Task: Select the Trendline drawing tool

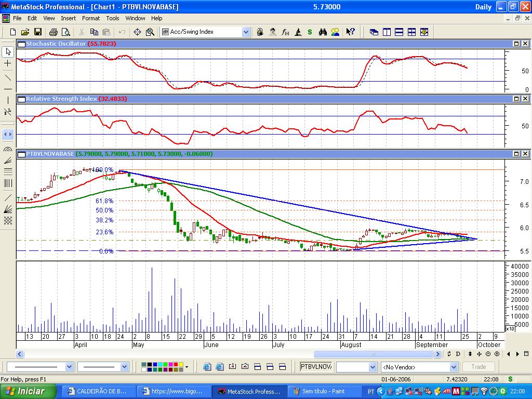Action: (x=8, y=77)
